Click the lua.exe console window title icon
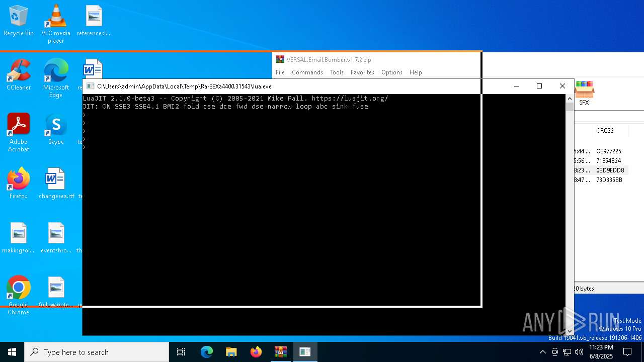 pyautogui.click(x=90, y=86)
